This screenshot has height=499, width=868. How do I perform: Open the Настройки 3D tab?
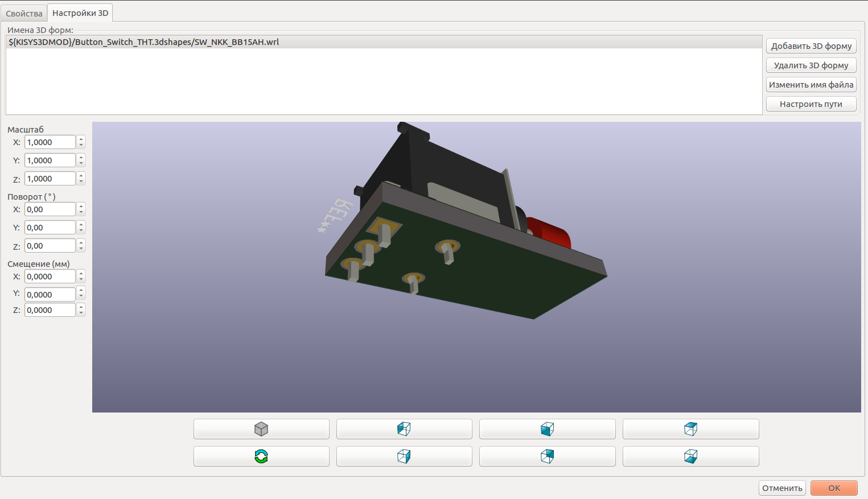point(80,13)
